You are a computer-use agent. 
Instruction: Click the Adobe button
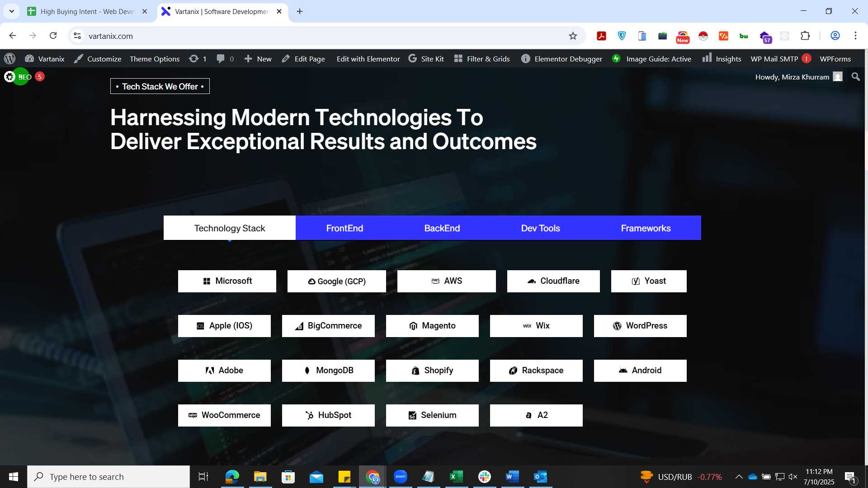[224, 371]
